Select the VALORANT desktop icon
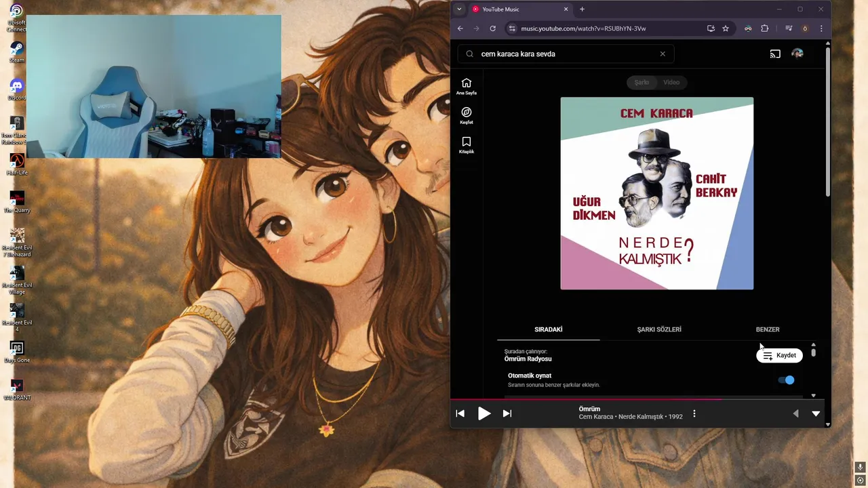This screenshot has width=868, height=488. tap(16, 389)
